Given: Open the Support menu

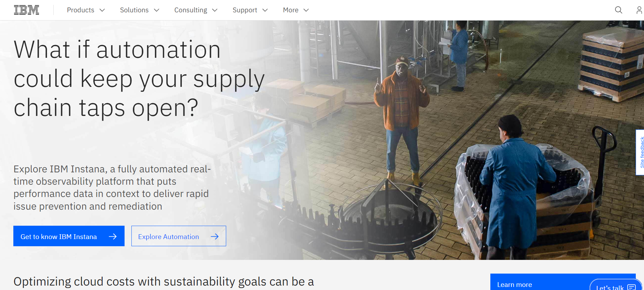Looking at the screenshot, I should click(x=245, y=10).
